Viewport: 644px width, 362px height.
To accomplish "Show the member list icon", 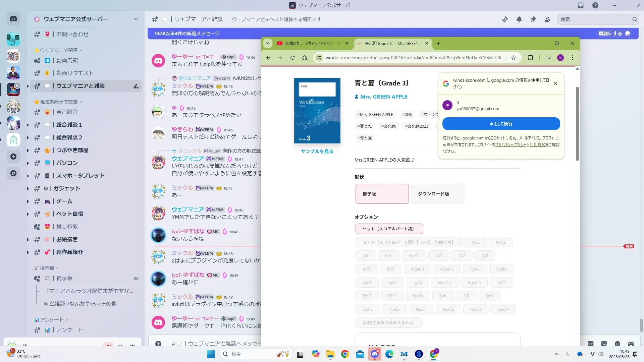I will click(547, 19).
